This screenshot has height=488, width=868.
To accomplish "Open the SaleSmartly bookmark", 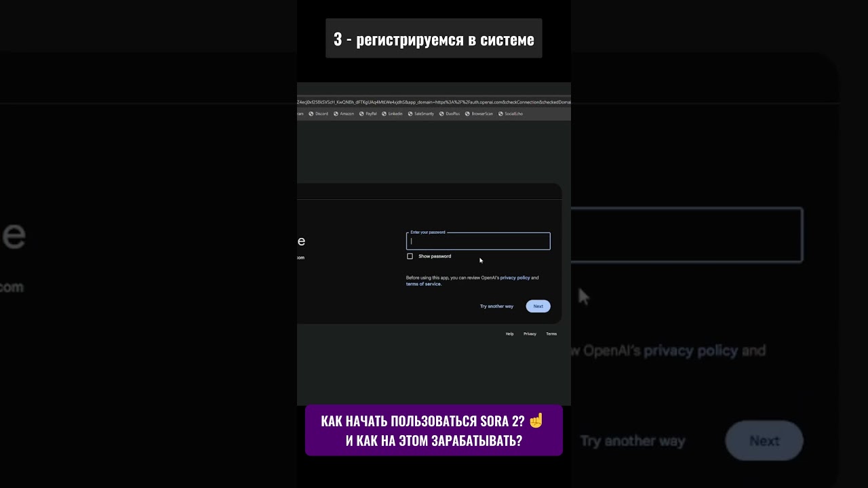I will [421, 114].
